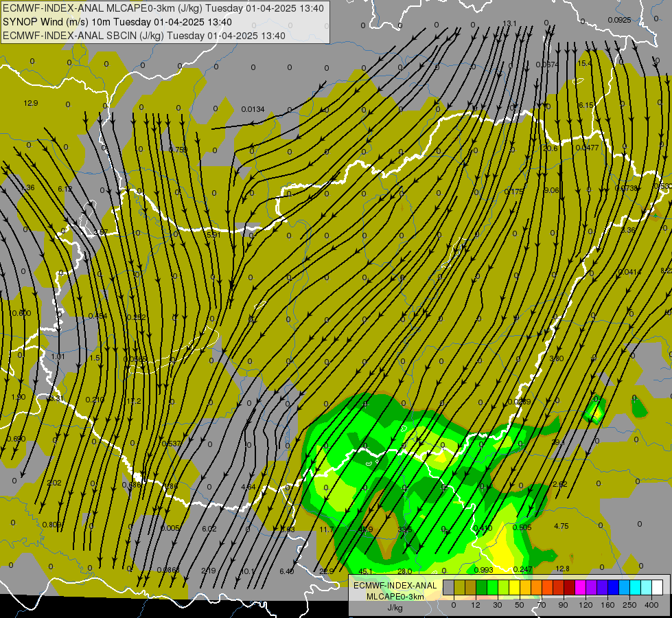Image resolution: width=672 pixels, height=618 pixels.
Task: Click the legend tick label 50
Action: pos(520,605)
